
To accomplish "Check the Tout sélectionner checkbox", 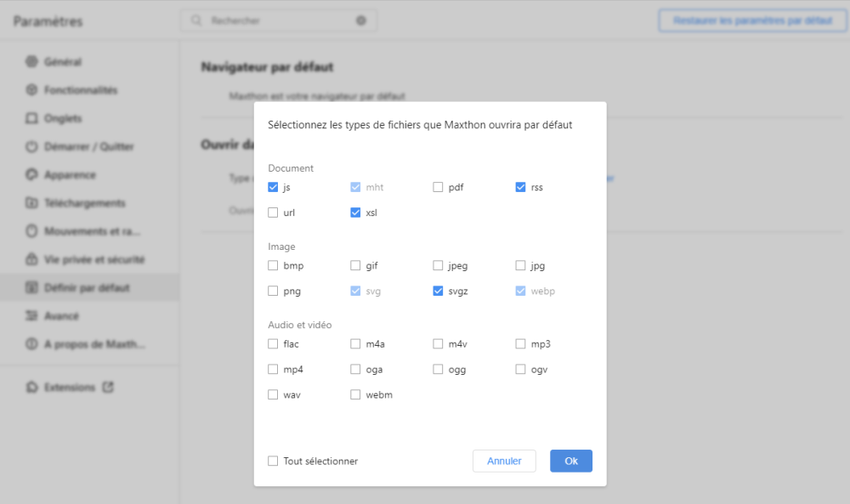I will click(x=273, y=461).
